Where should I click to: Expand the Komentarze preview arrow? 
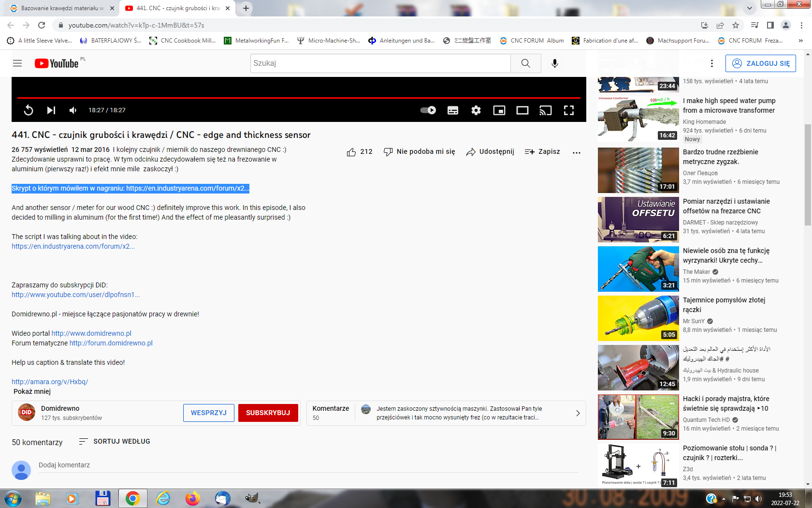click(578, 413)
